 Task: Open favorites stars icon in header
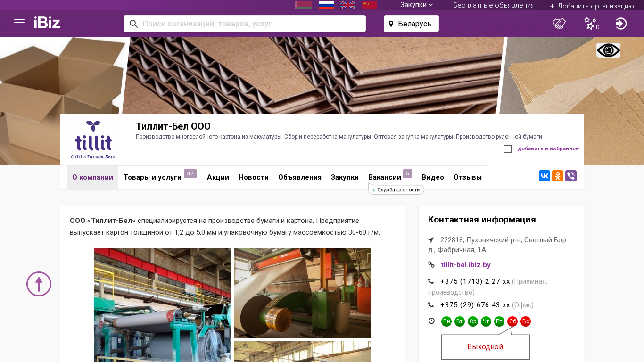pos(591,24)
